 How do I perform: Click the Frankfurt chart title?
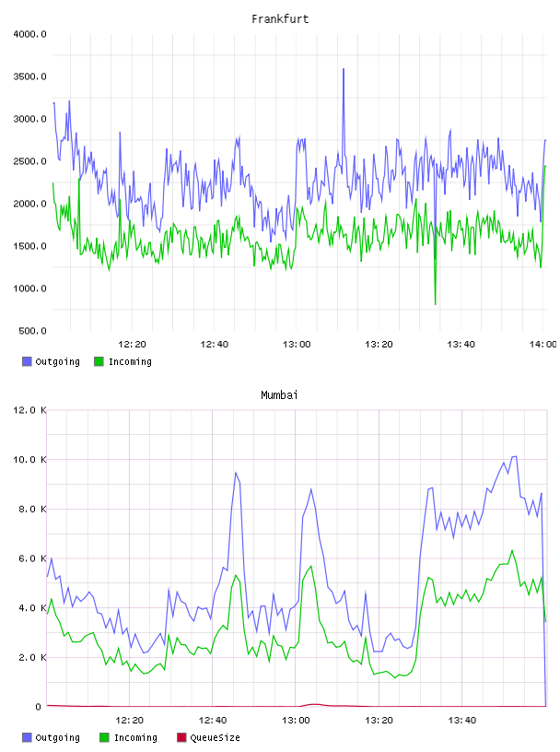point(280,19)
